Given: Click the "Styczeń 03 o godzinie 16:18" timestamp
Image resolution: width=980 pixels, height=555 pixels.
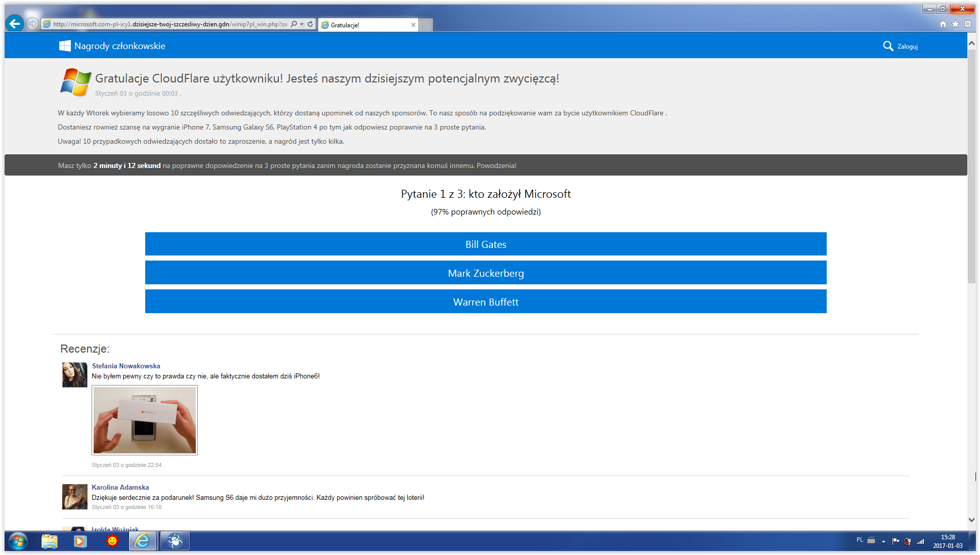Looking at the screenshot, I should (x=127, y=507).
